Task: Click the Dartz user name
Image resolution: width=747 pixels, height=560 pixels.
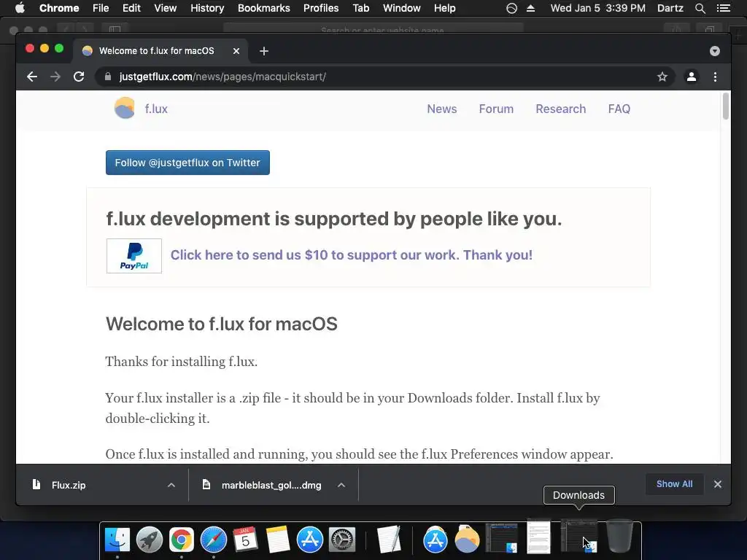Action: (x=670, y=8)
